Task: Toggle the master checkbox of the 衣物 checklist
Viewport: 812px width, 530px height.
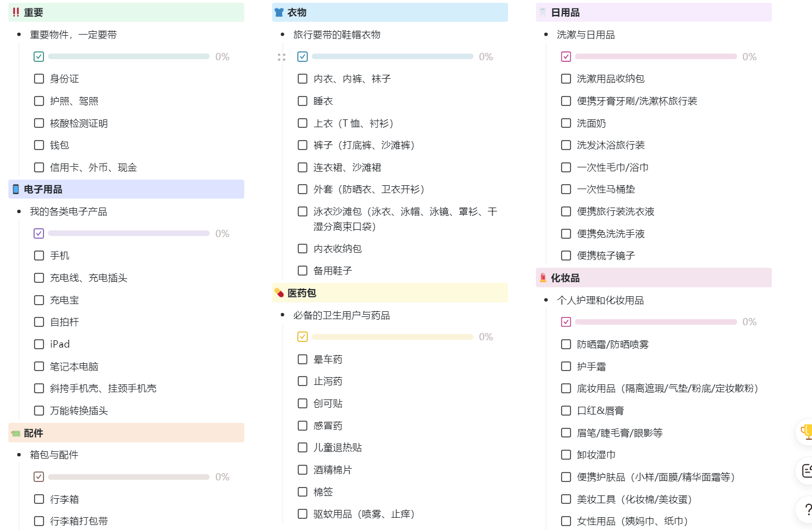Action: 302,56
